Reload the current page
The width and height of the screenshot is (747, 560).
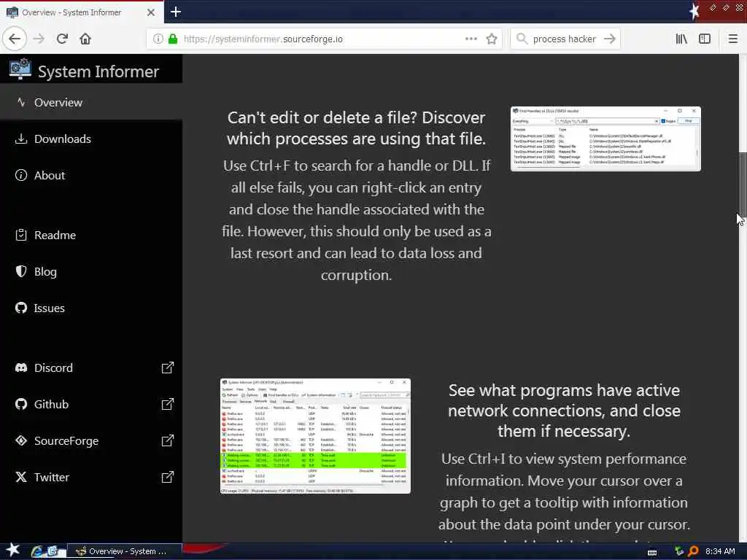pos(62,39)
